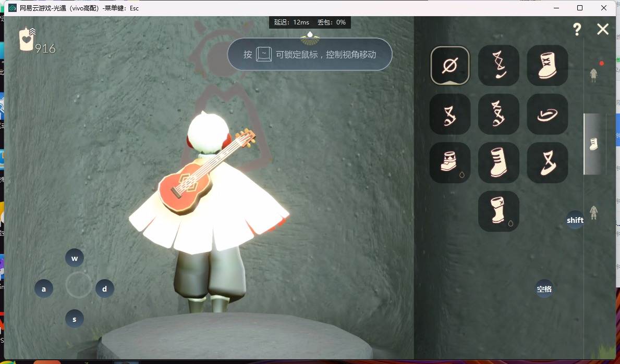Viewport: 620px width, 364px height.
Task: Equip the X-laced boot in the shoe grid
Action: pyautogui.click(x=548, y=66)
